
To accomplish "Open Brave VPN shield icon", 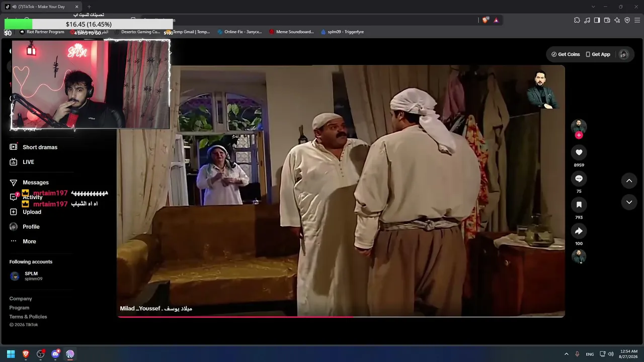I will pyautogui.click(x=627, y=20).
